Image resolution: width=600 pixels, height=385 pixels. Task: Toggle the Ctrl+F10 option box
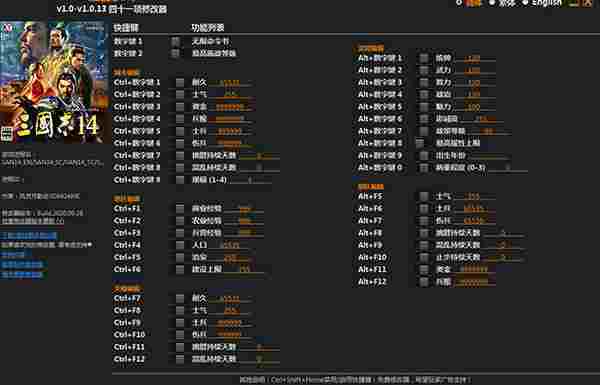coord(179,334)
